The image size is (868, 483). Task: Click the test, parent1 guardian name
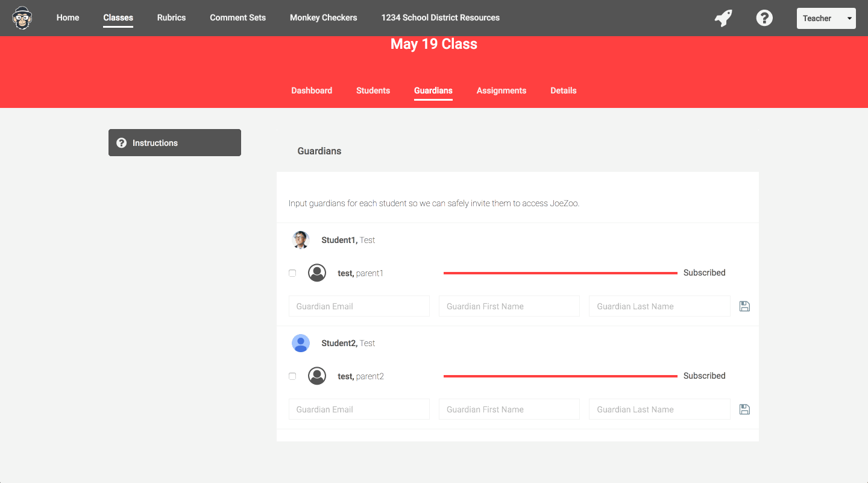coord(360,273)
